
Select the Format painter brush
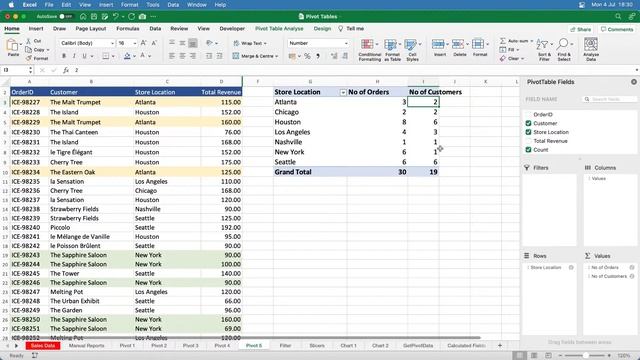click(29, 58)
